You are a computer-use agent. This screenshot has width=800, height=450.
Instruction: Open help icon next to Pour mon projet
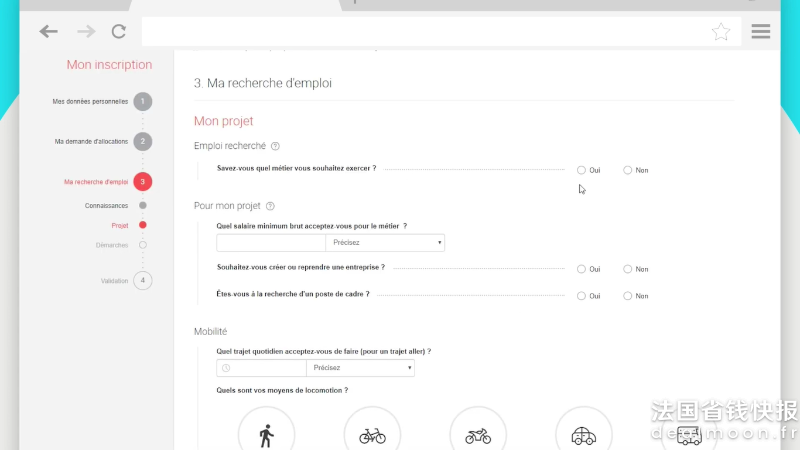(270, 206)
